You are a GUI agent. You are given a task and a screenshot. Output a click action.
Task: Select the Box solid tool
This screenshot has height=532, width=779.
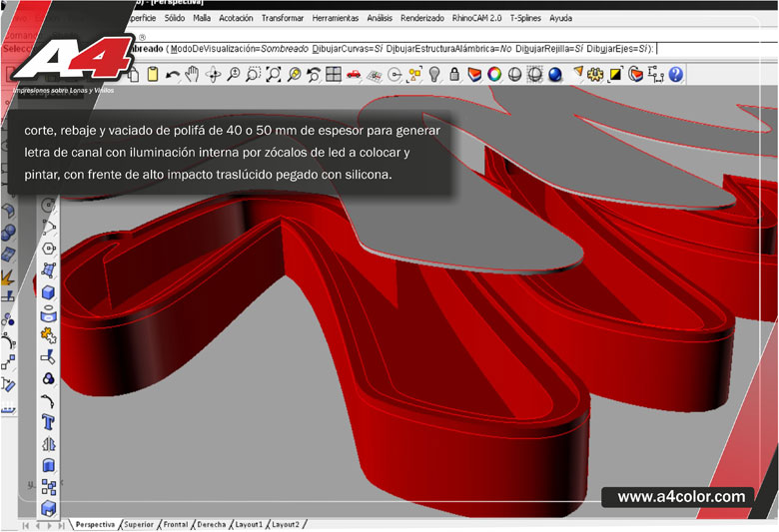coord(48,291)
